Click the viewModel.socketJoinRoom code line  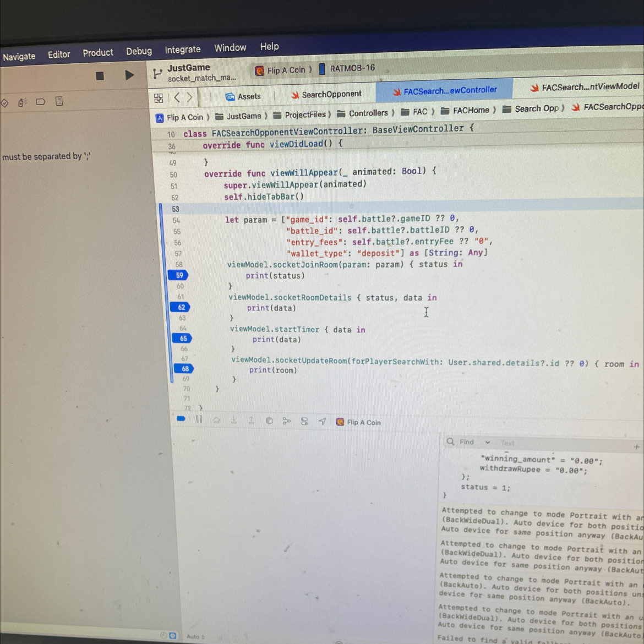[345, 265]
